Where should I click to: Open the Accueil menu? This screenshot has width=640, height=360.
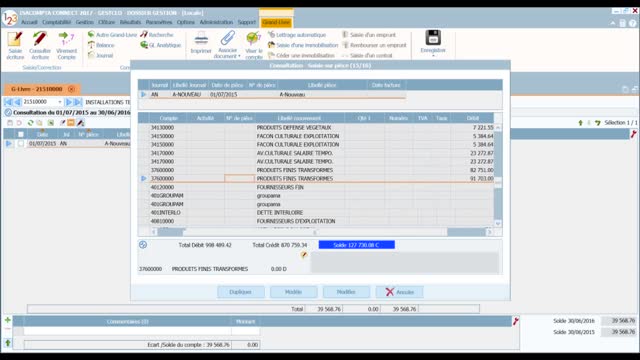pos(29,22)
